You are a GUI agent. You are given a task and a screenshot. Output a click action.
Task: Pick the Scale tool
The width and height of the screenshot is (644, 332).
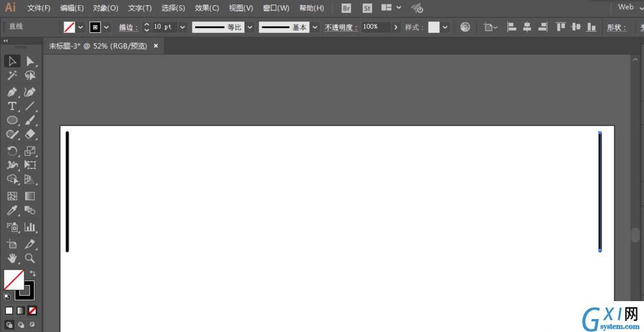tap(30, 151)
